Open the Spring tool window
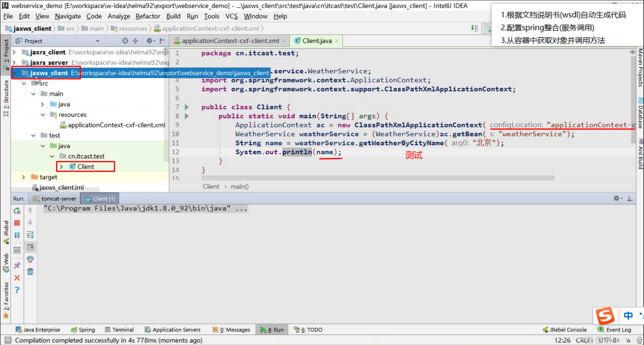 (83, 330)
